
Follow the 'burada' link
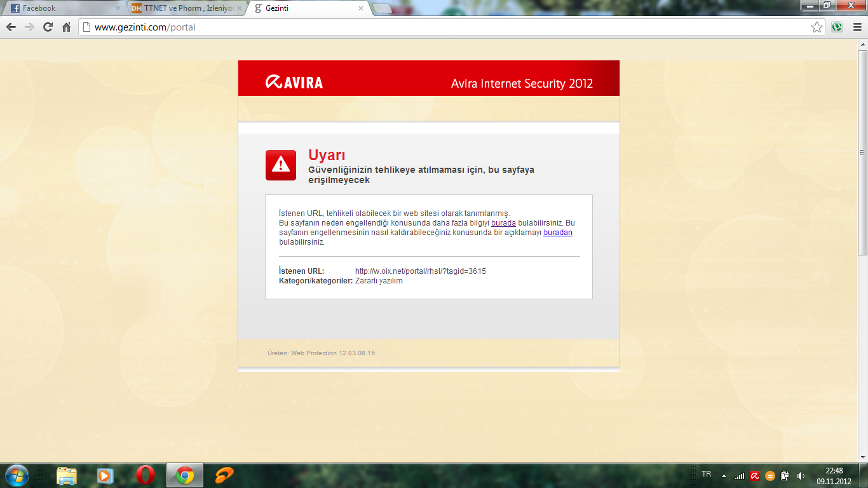coord(503,223)
